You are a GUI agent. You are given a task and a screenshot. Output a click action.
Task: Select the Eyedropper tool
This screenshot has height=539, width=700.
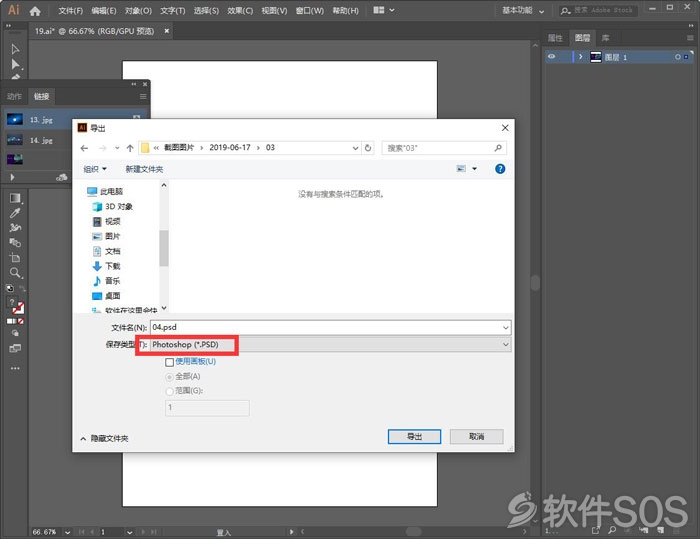pos(15,213)
